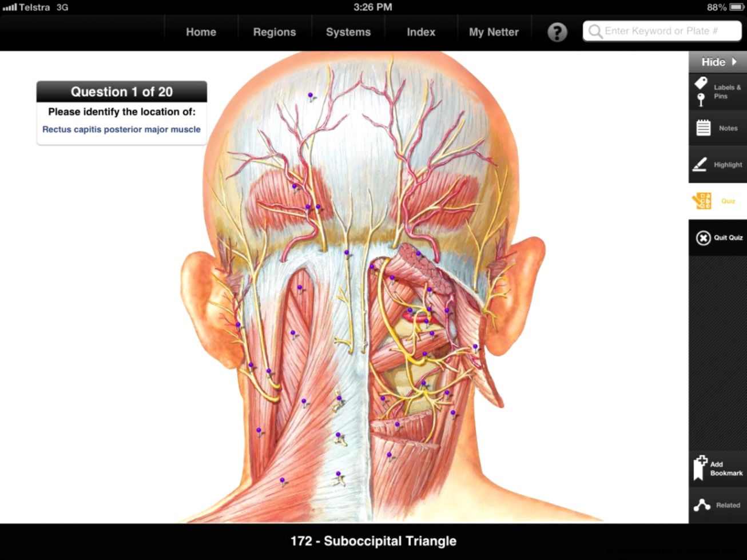Image resolution: width=747 pixels, height=560 pixels.
Task: Open the My Netter tab
Action: click(494, 32)
